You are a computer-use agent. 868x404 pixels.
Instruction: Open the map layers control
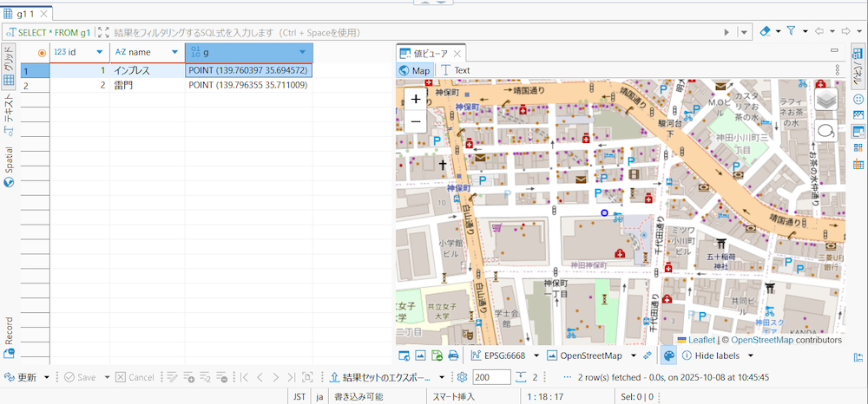(x=825, y=101)
